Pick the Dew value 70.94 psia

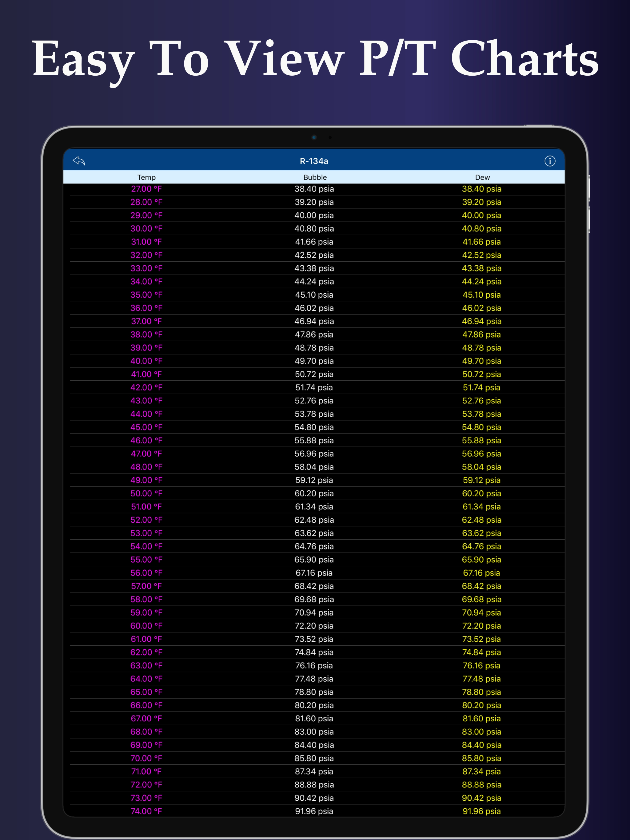point(481,612)
